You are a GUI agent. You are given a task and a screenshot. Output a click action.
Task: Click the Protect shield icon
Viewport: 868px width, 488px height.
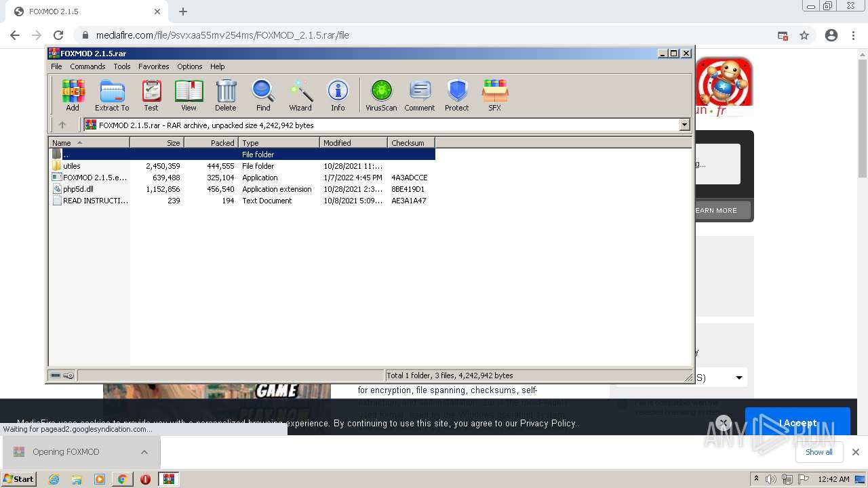click(457, 95)
